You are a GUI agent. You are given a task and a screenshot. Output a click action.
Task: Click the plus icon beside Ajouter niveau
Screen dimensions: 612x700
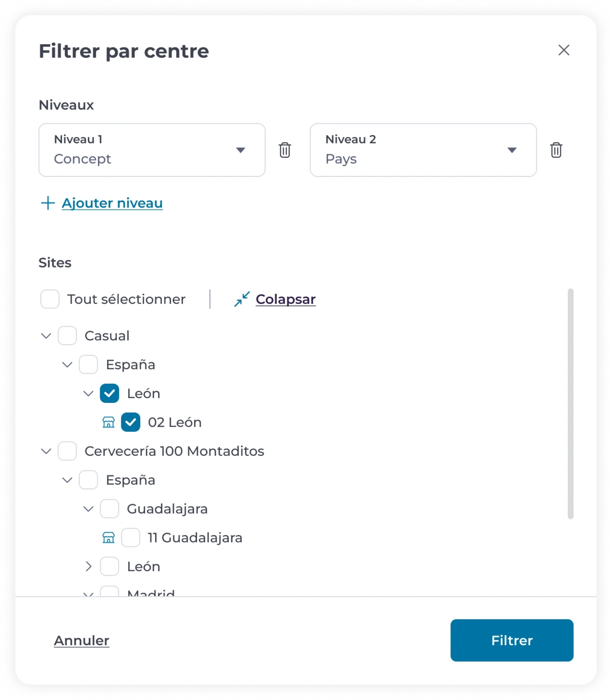[x=48, y=203]
